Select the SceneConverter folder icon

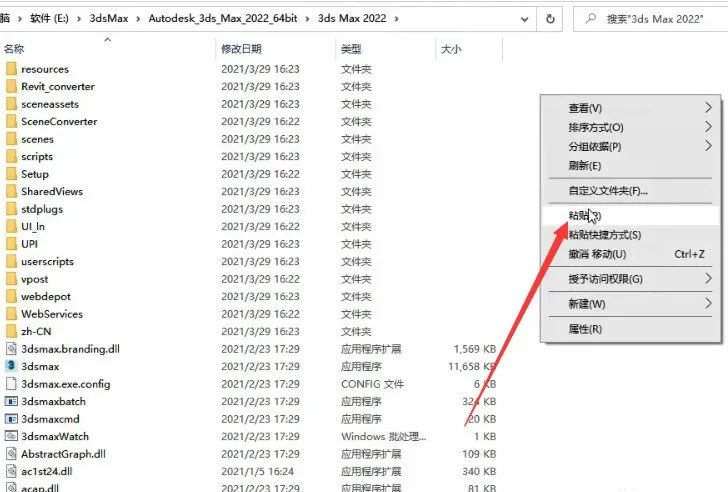[x=11, y=122]
